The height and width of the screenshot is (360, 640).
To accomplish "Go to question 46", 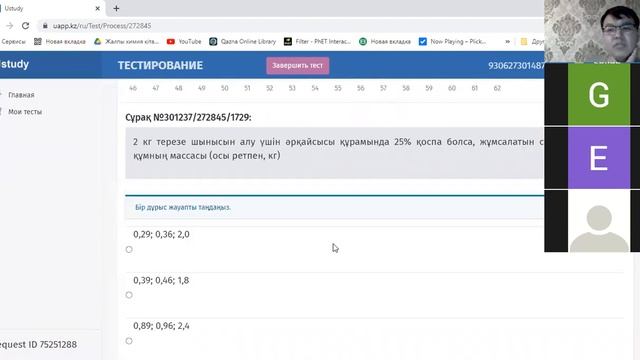I will click(133, 88).
